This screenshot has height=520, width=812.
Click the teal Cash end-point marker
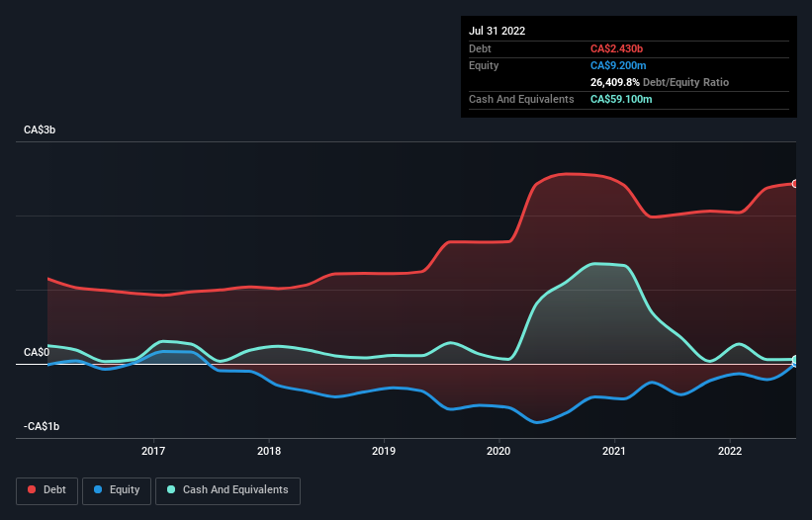tap(795, 360)
